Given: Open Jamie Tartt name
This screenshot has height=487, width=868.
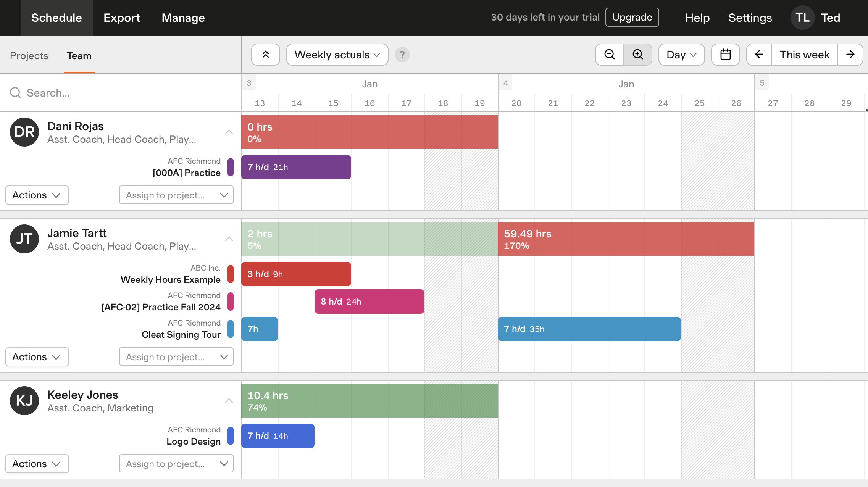Looking at the screenshot, I should tap(77, 233).
